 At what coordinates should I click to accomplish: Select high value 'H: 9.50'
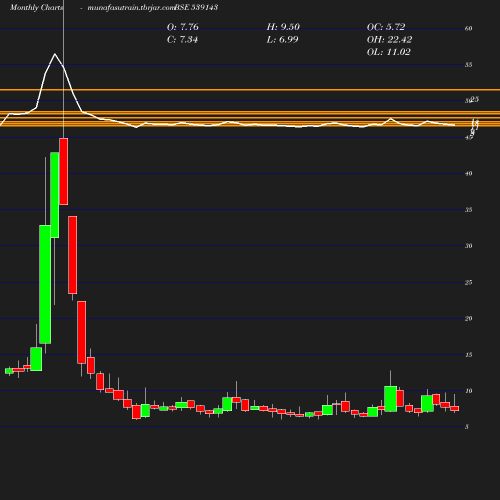pos(283,27)
